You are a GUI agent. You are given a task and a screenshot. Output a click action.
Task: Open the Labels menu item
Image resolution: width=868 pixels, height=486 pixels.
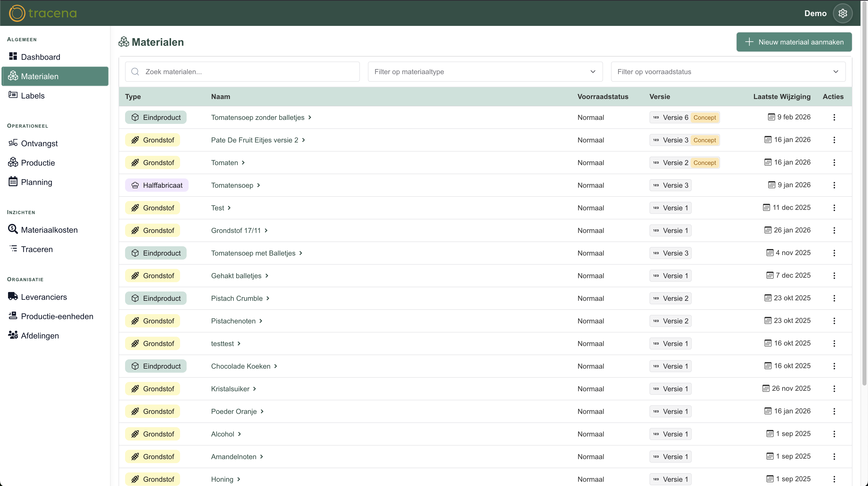click(33, 96)
